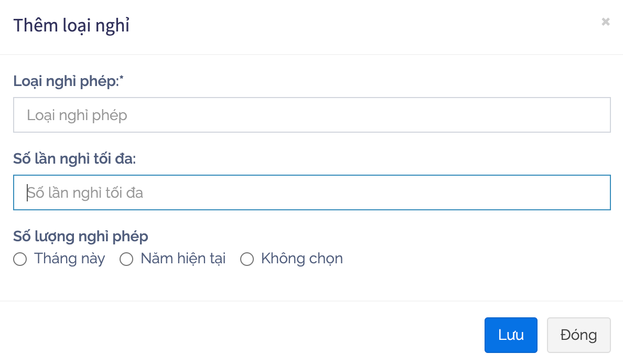Click the right end of the max leave count field
623x364 pixels.
point(598,192)
